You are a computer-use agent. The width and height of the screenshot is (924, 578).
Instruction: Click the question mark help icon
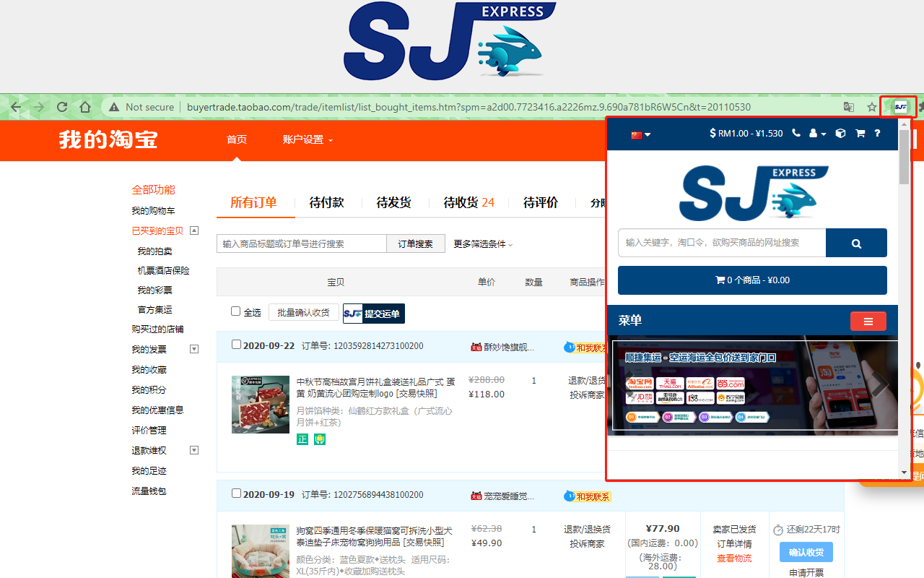coord(877,133)
